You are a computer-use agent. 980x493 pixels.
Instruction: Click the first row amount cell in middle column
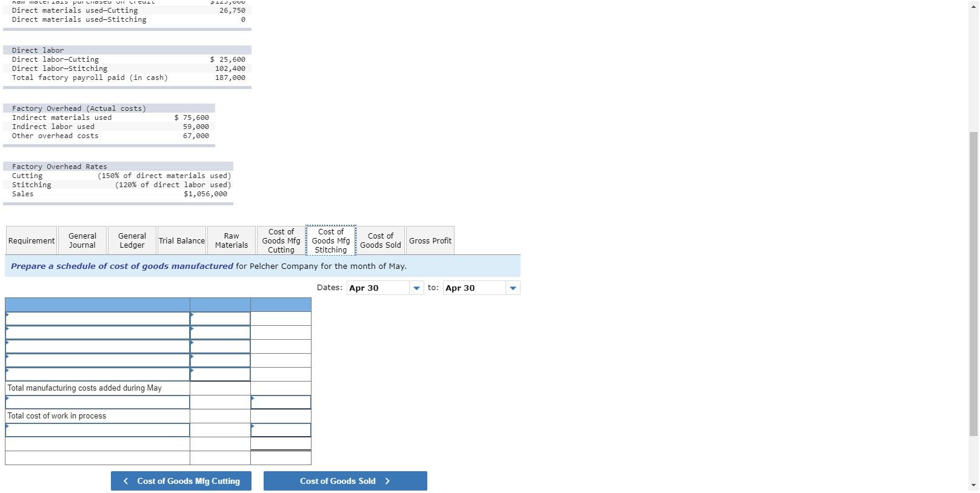point(220,319)
